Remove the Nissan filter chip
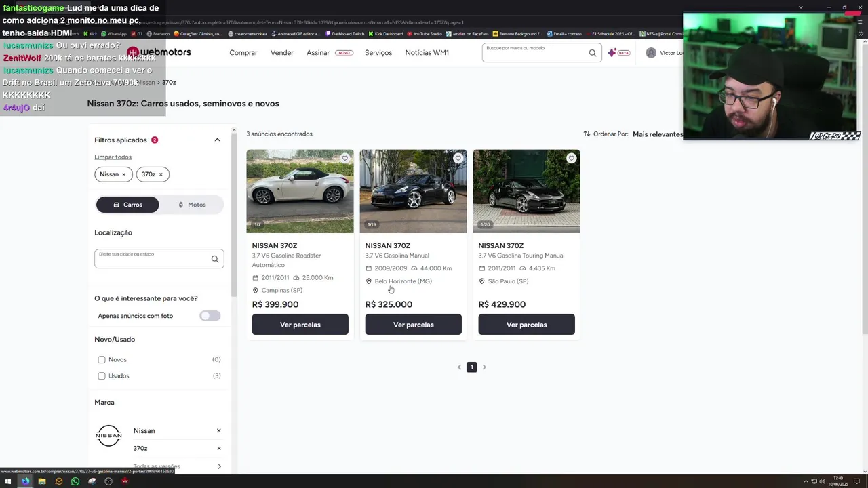Viewport: 868px width, 488px height. [123, 174]
